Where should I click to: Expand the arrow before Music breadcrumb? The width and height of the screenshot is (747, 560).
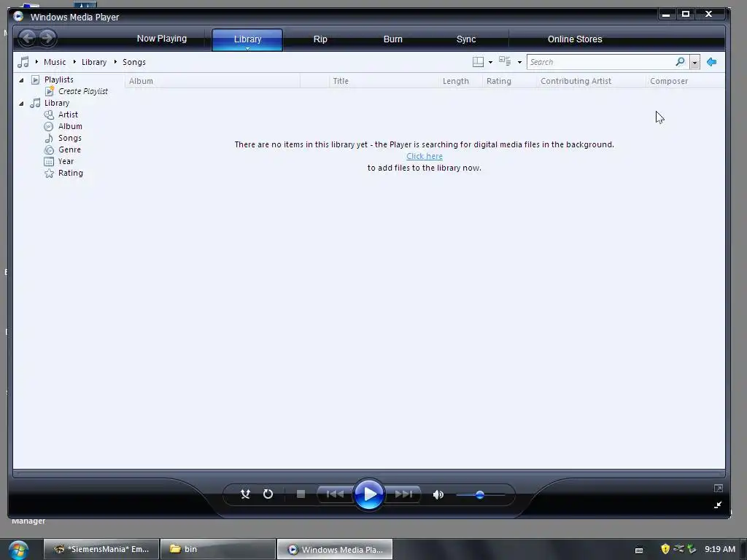(x=36, y=62)
